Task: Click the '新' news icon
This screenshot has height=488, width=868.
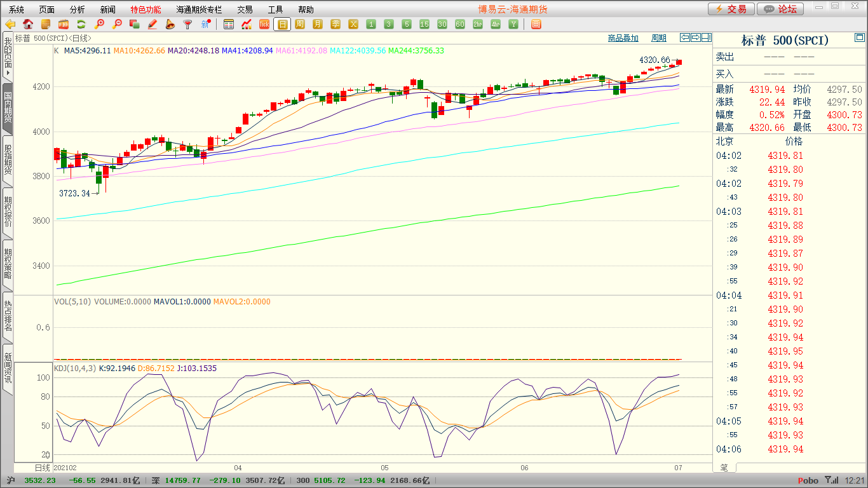Action: point(205,25)
